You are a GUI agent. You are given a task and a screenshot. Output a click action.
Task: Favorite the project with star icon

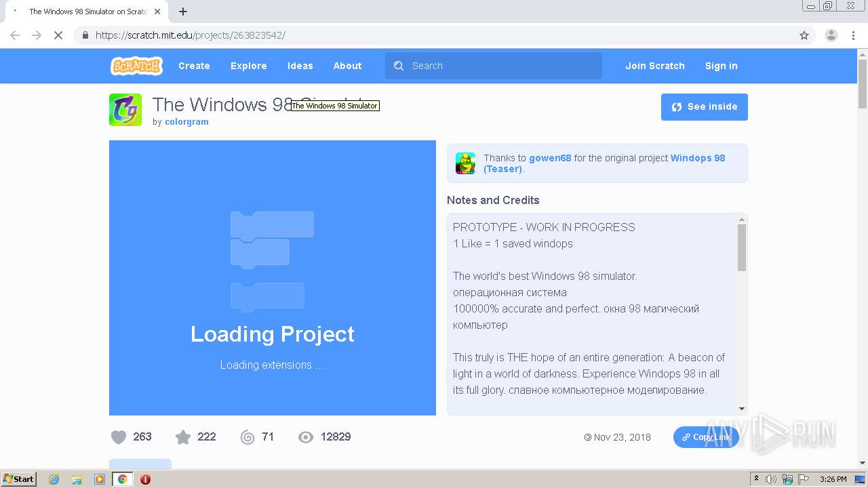pos(183,437)
